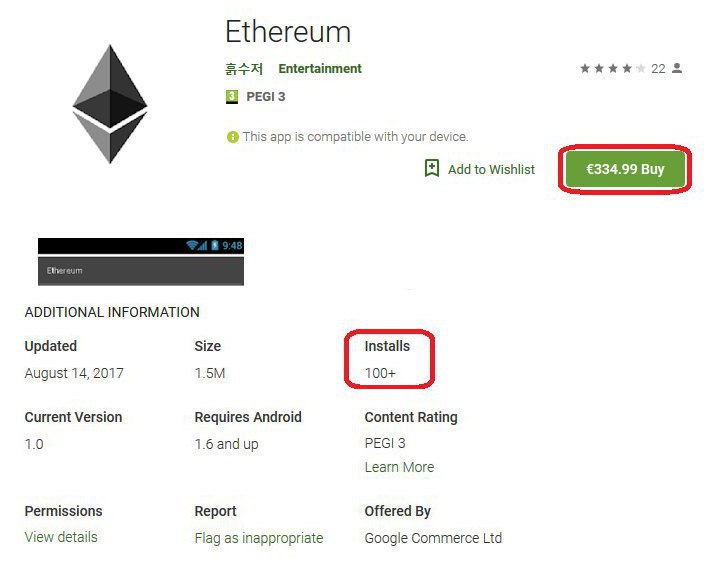
Task: Click the Ethereum app title heading
Action: 288,32
